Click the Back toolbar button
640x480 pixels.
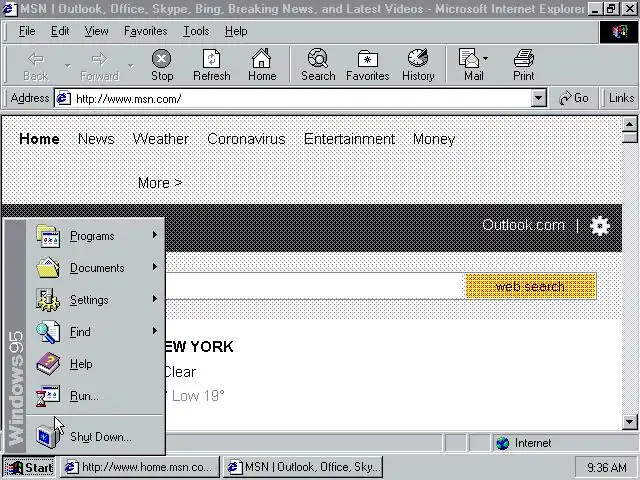tap(36, 66)
